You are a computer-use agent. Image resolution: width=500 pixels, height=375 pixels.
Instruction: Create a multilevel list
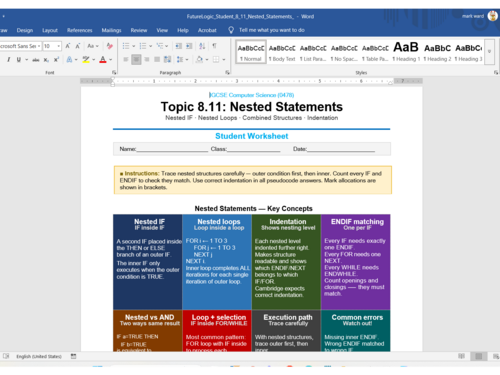[160, 46]
